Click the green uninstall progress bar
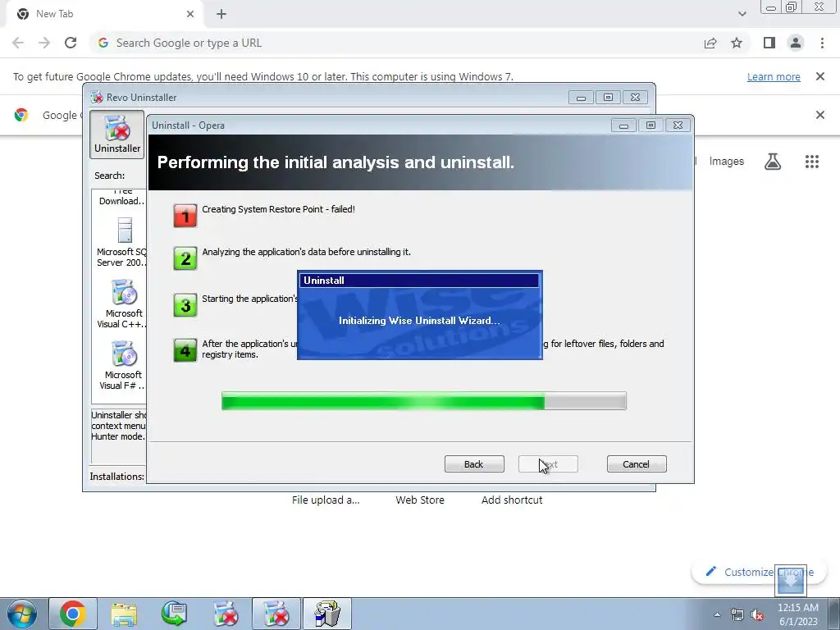The height and width of the screenshot is (630, 840). point(424,400)
